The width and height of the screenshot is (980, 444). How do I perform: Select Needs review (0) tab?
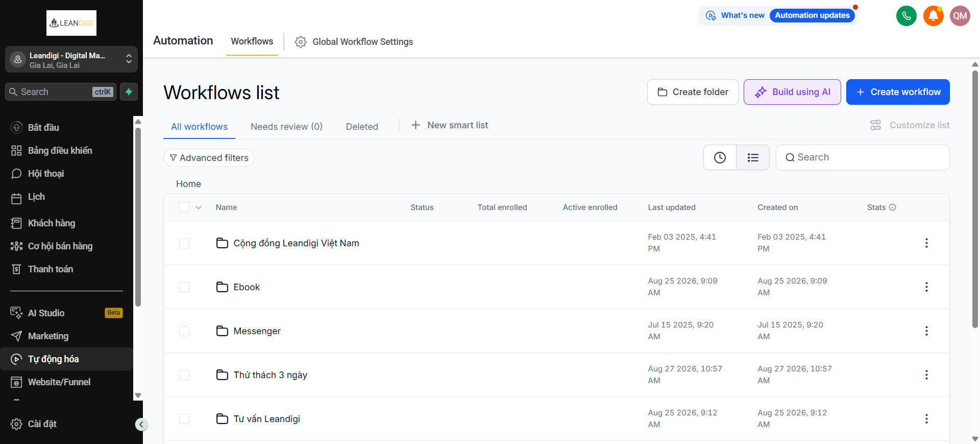click(286, 127)
